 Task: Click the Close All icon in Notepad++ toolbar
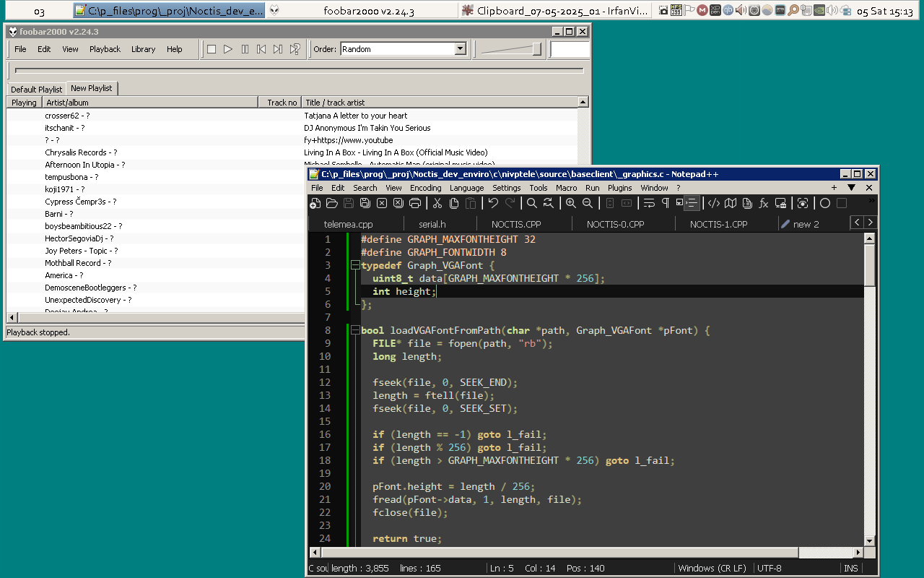[x=398, y=204]
